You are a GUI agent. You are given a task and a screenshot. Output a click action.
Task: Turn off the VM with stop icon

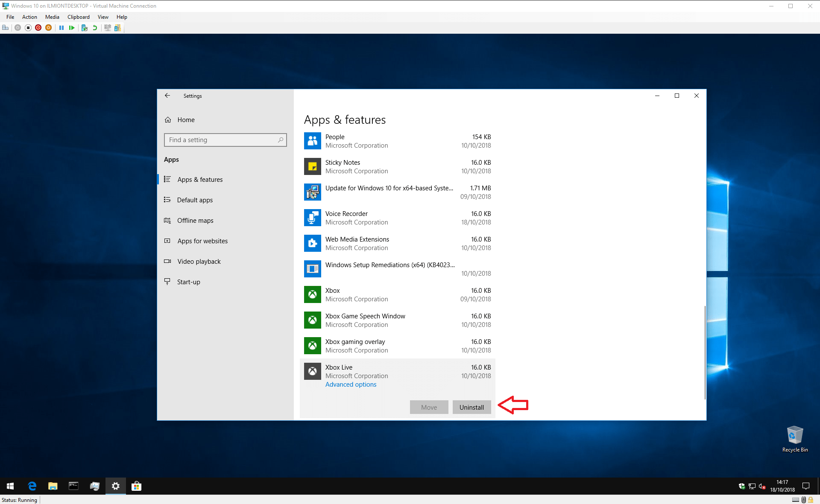tap(28, 28)
